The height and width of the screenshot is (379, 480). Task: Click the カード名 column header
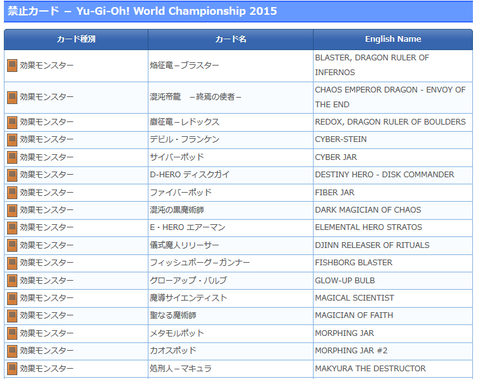[231, 39]
